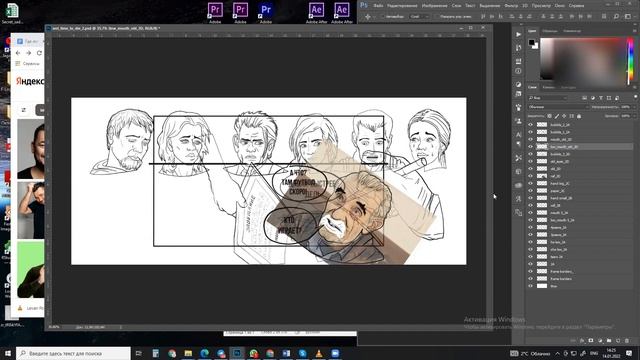The height and width of the screenshot is (360, 640).
Task: Filter layers by type layers T icon
Action: click(601, 98)
